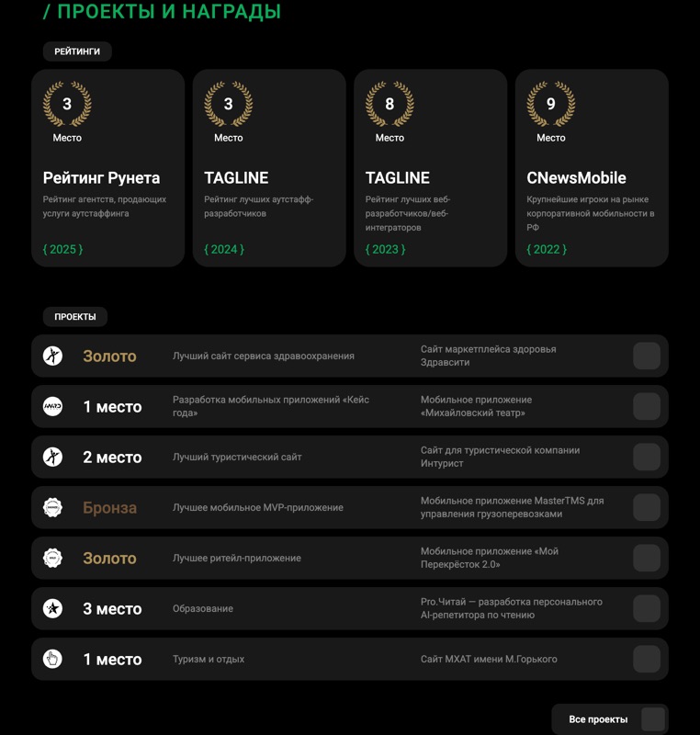Open Михайловский театр project via square button
Image resolution: width=700 pixels, height=735 pixels.
click(x=647, y=406)
